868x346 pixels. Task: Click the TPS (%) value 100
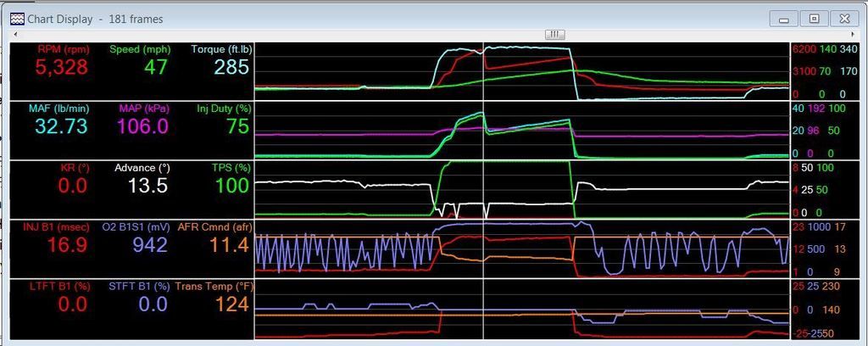(231, 186)
